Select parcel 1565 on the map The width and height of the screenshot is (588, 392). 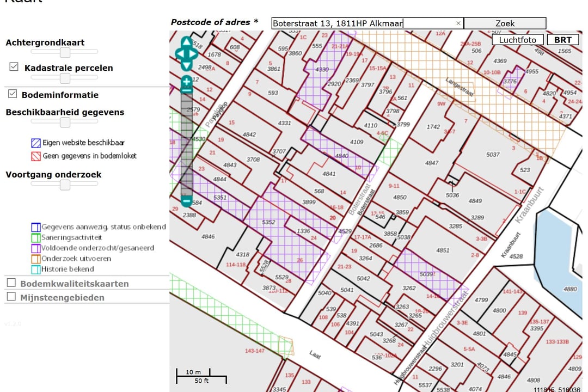(x=565, y=51)
